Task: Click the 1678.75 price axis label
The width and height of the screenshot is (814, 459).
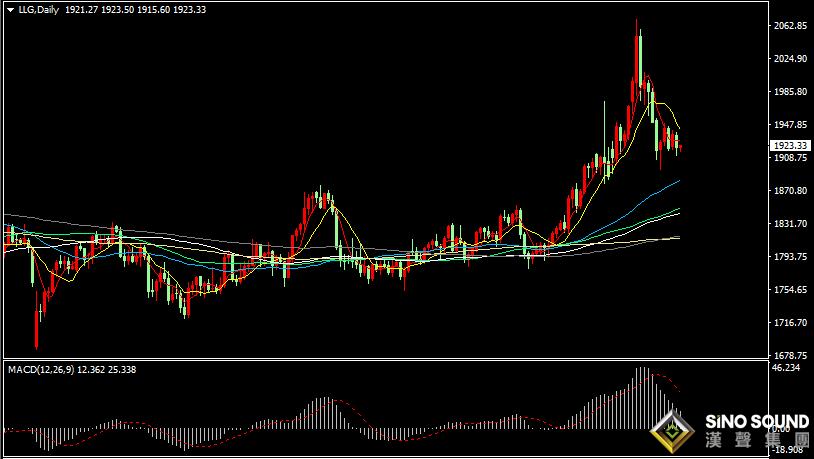Action: point(790,356)
